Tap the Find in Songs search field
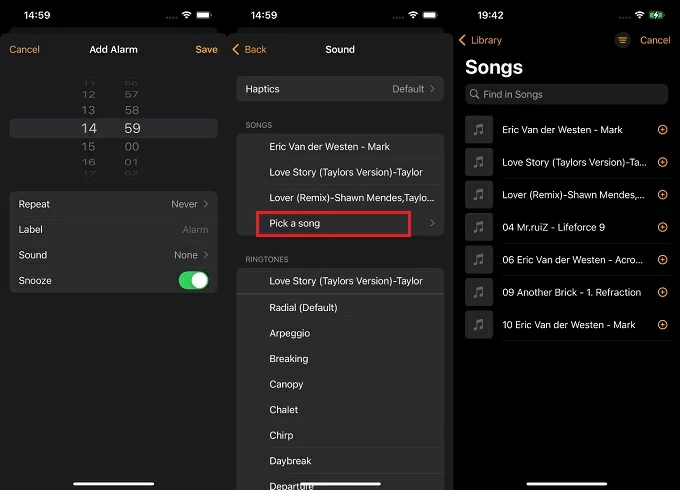The width and height of the screenshot is (680, 490). point(566,94)
